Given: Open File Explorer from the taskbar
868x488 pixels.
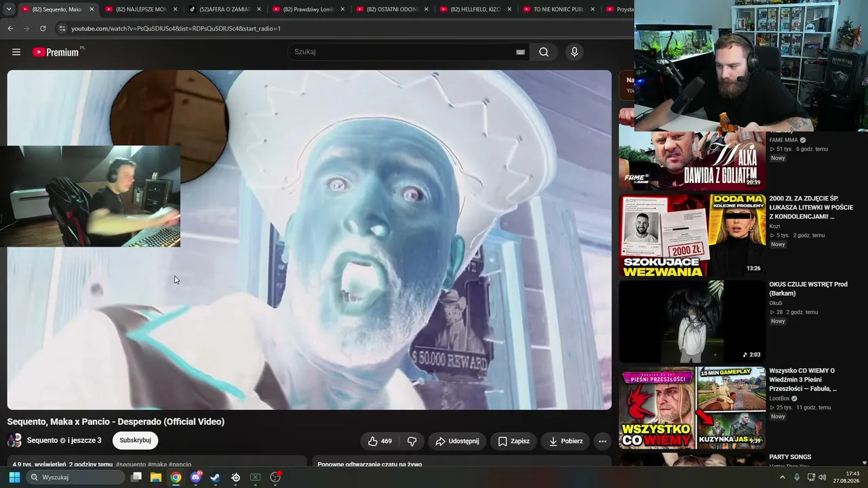Looking at the screenshot, I should 156,477.
